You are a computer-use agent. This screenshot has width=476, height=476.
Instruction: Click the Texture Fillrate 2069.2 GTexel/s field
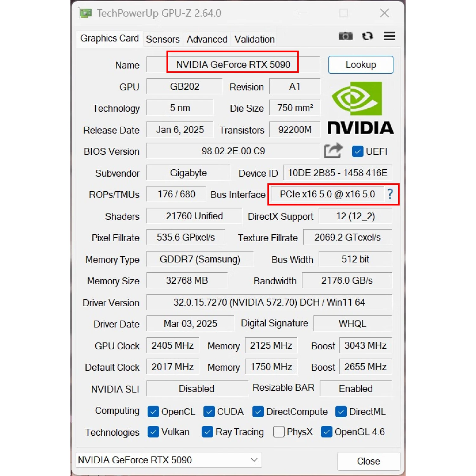pyautogui.click(x=347, y=237)
